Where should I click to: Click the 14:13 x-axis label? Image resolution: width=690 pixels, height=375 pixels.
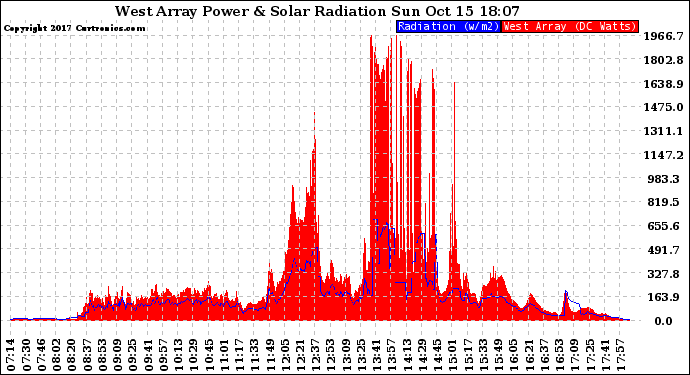point(407,355)
